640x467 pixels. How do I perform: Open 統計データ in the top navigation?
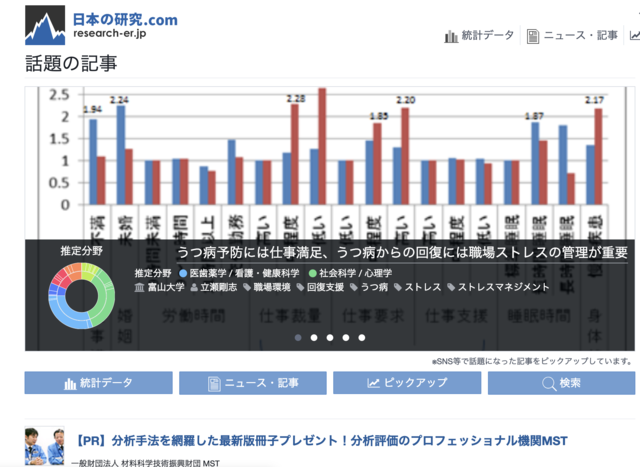coord(487,36)
